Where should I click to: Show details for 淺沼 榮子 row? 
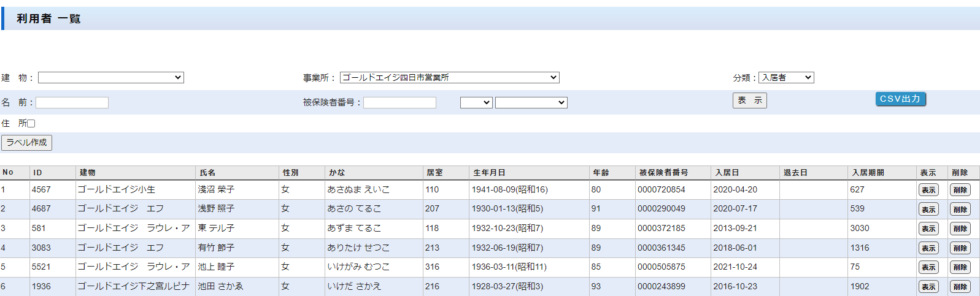(928, 190)
